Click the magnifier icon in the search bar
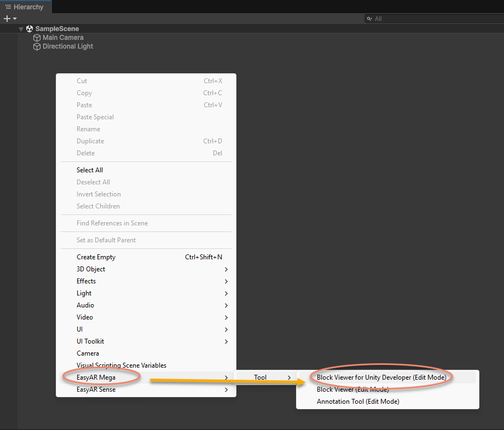This screenshot has height=430, width=504. point(370,18)
